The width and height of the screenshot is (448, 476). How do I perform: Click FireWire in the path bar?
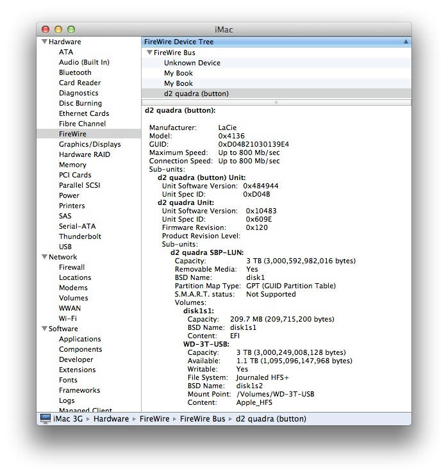[x=154, y=419]
